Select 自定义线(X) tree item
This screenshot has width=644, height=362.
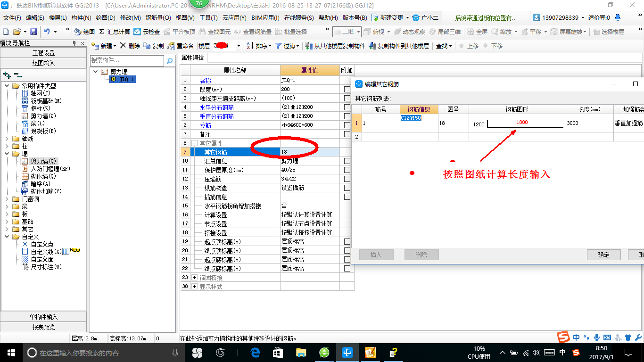coord(46,252)
